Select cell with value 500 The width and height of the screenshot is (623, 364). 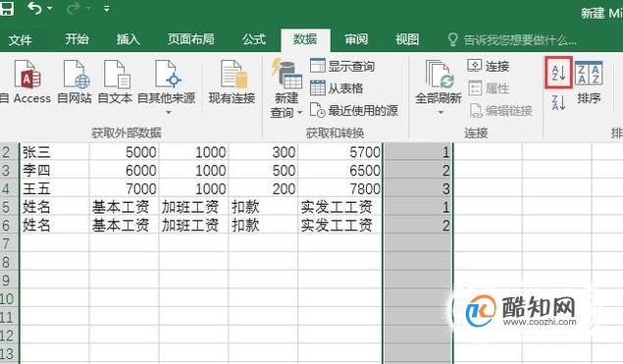(x=263, y=170)
